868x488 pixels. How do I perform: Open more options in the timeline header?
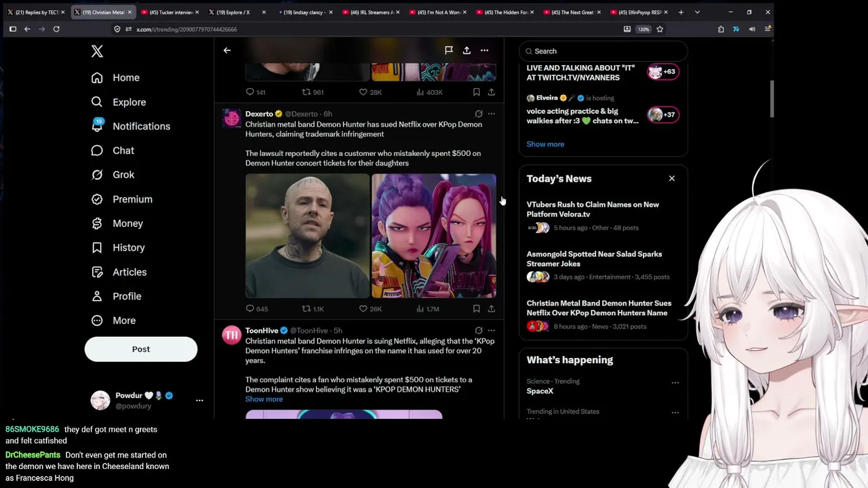click(x=484, y=50)
